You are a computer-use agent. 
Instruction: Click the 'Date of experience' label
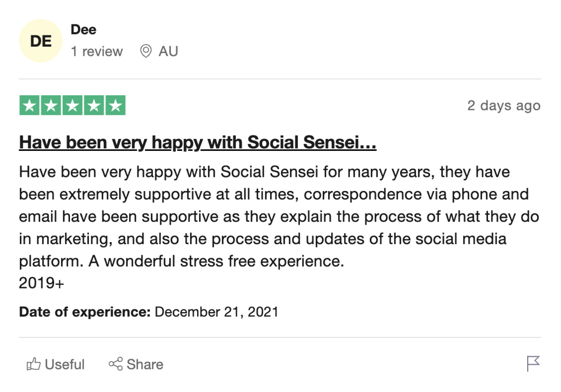click(x=85, y=312)
